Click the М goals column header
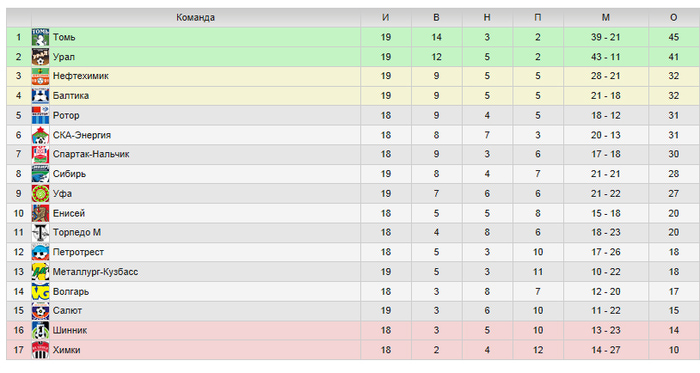 point(605,17)
